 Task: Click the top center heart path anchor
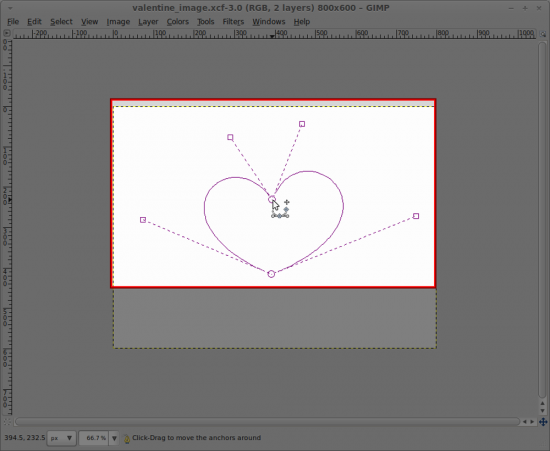(x=272, y=200)
